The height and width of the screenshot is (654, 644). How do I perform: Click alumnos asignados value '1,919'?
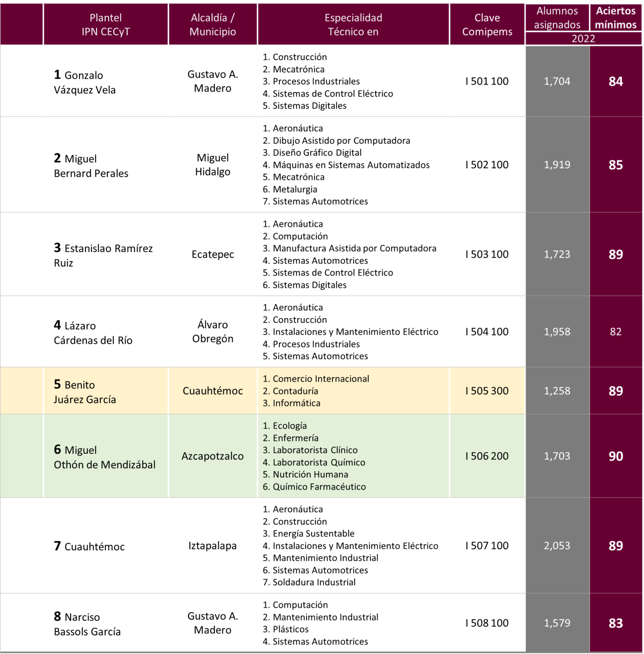pyautogui.click(x=557, y=165)
